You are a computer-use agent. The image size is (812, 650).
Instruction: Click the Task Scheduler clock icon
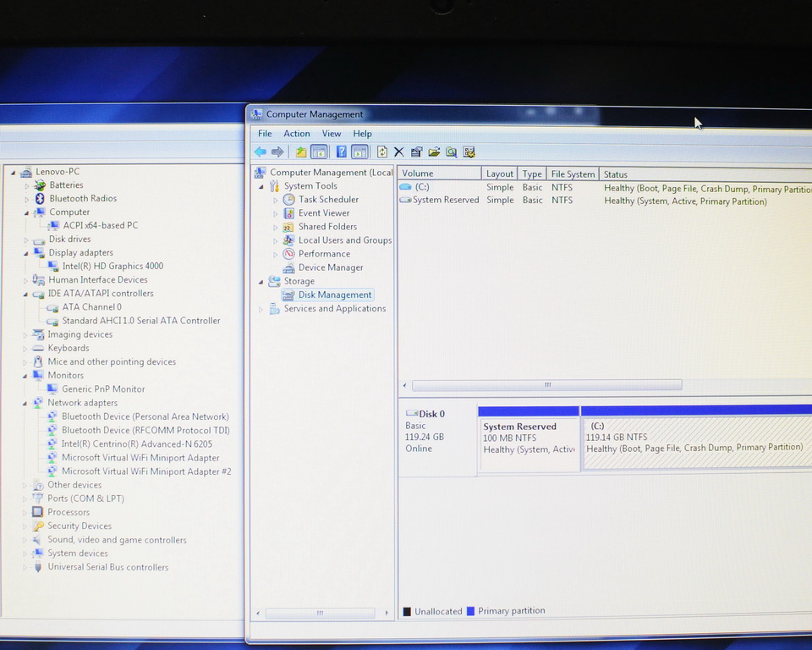coord(289,200)
